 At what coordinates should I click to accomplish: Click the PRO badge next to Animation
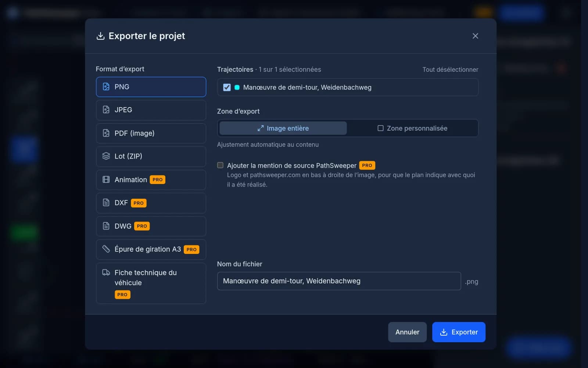(158, 180)
